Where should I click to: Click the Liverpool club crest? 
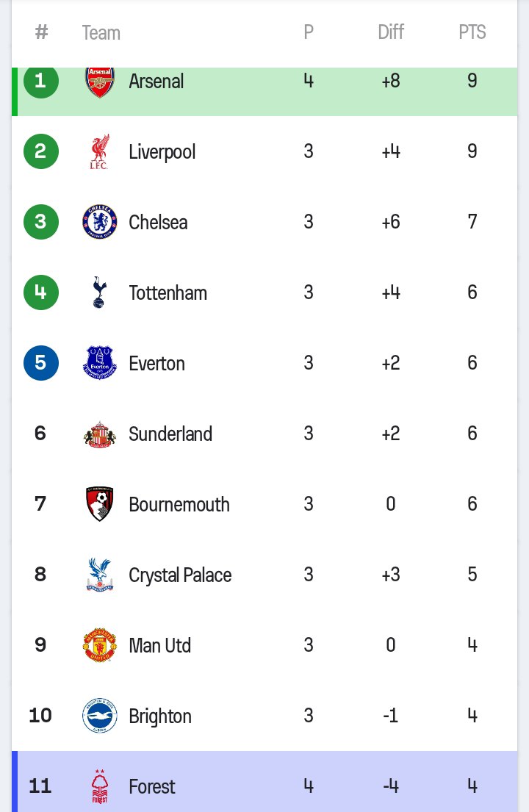pos(99,151)
